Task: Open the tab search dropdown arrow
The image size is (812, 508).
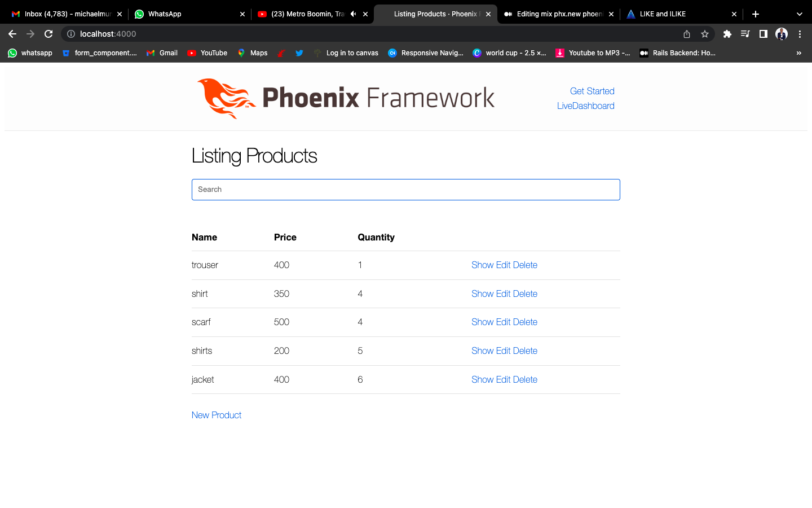Action: (x=799, y=14)
